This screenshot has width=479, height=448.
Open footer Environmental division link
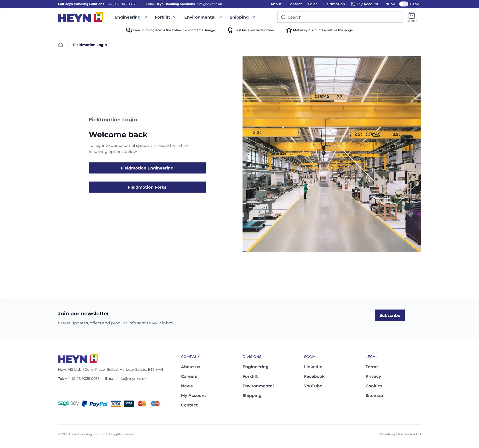(x=258, y=386)
